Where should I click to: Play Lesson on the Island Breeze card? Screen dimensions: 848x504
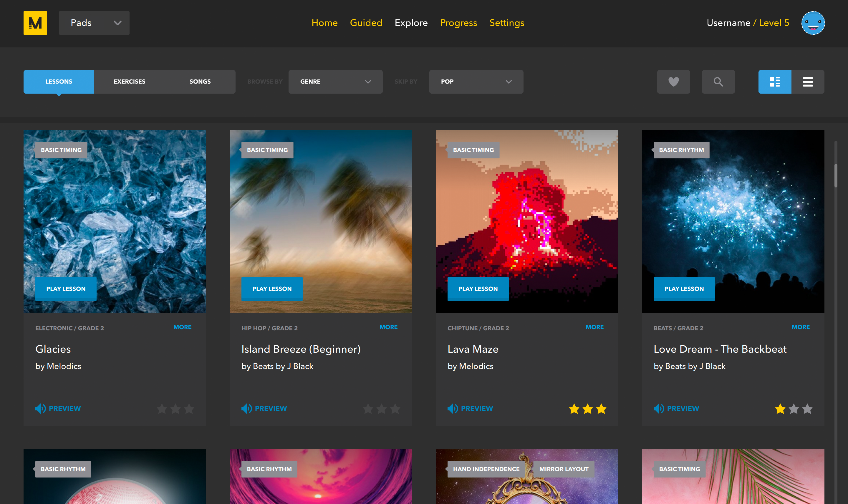tap(272, 289)
